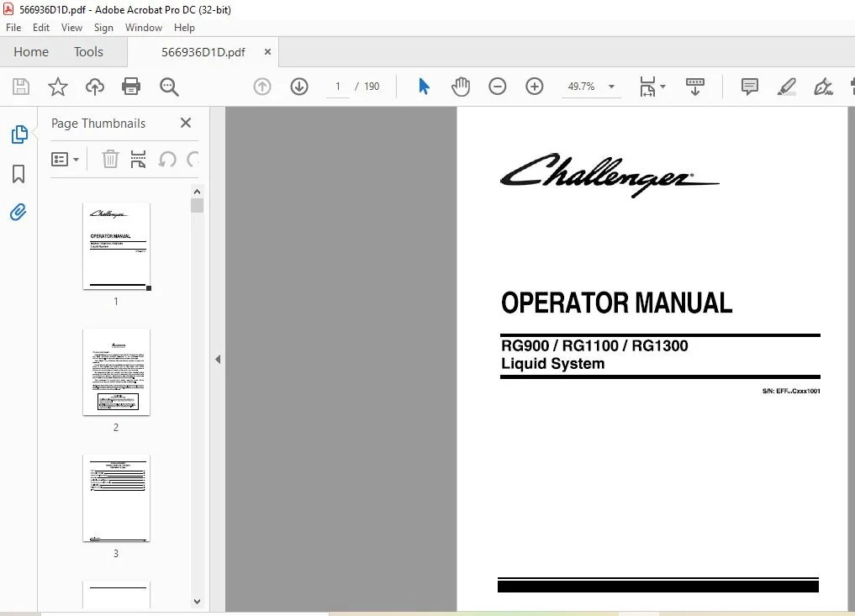The image size is (855, 616).
Task: Pick the highlight text pen tool
Action: click(x=786, y=87)
